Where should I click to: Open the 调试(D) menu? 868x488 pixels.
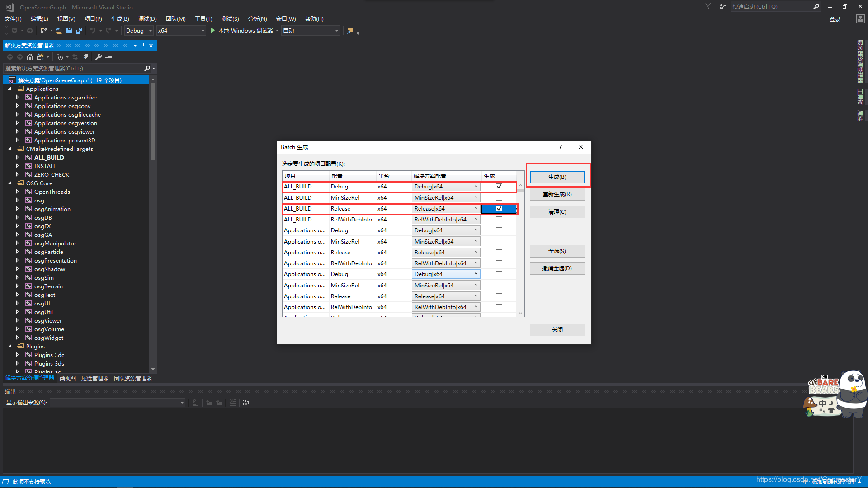coord(147,19)
